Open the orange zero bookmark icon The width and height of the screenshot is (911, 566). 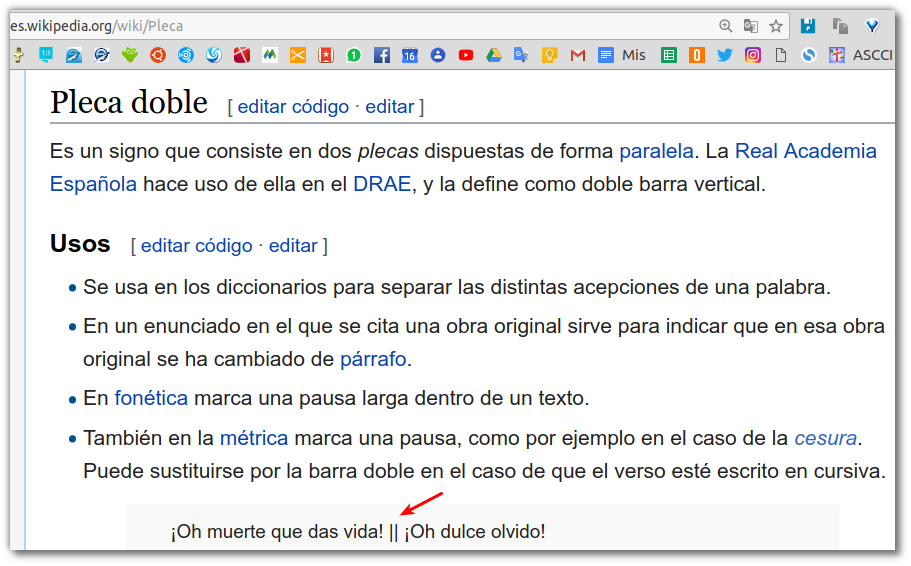click(x=697, y=55)
